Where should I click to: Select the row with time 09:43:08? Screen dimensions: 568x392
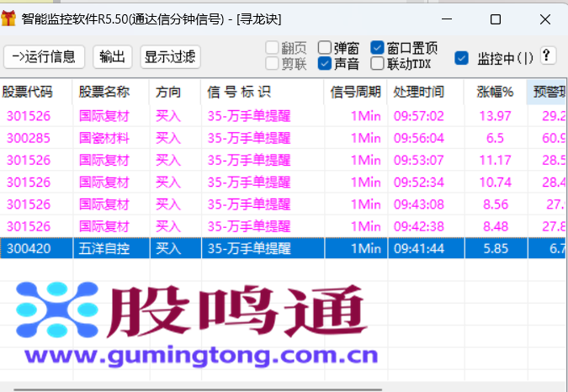pos(283,204)
